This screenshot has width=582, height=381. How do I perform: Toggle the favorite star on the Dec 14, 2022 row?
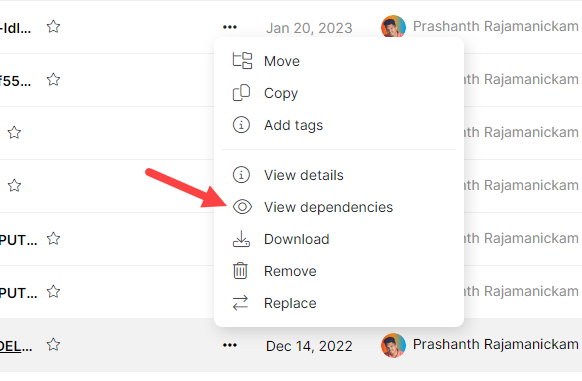(x=53, y=345)
